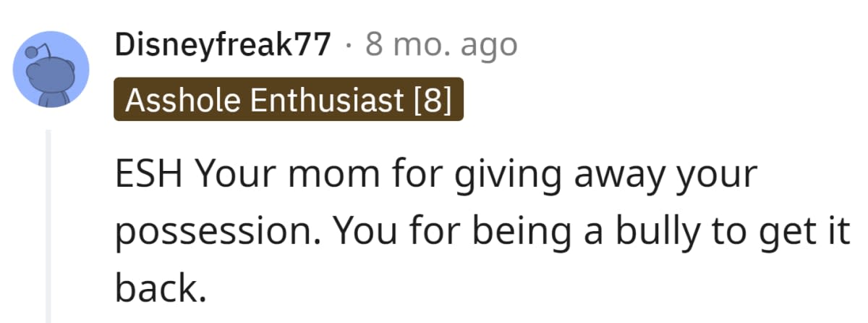Open the Disneyfreak77 username profile link
The width and height of the screenshot is (868, 323).
pyautogui.click(x=222, y=46)
